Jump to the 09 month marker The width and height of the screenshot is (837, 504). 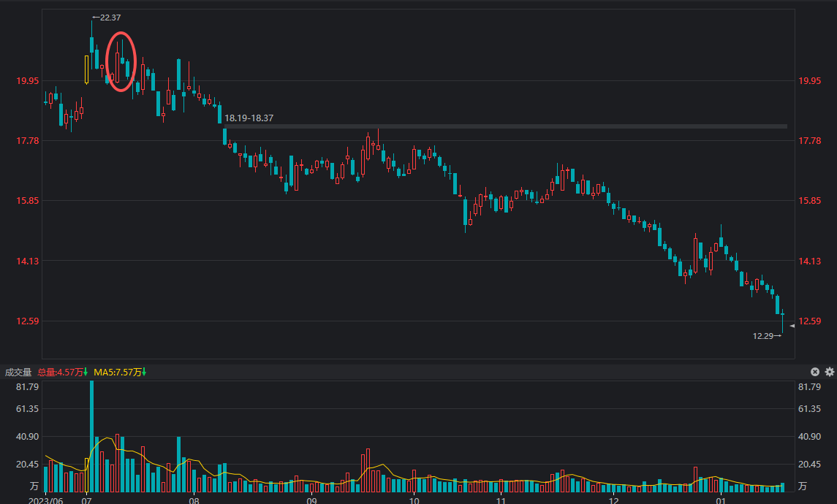pyautogui.click(x=311, y=501)
